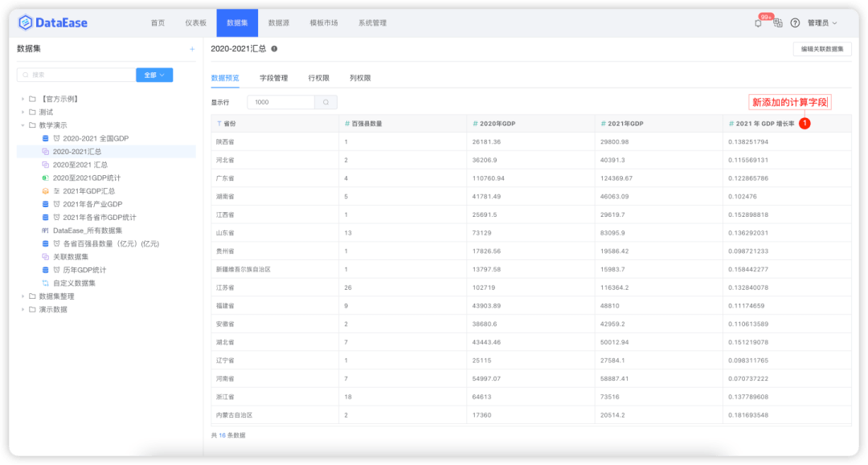Viewport: 868px width, 465px height.
Task: Open 仪表板 in the top navigation
Action: pos(196,23)
